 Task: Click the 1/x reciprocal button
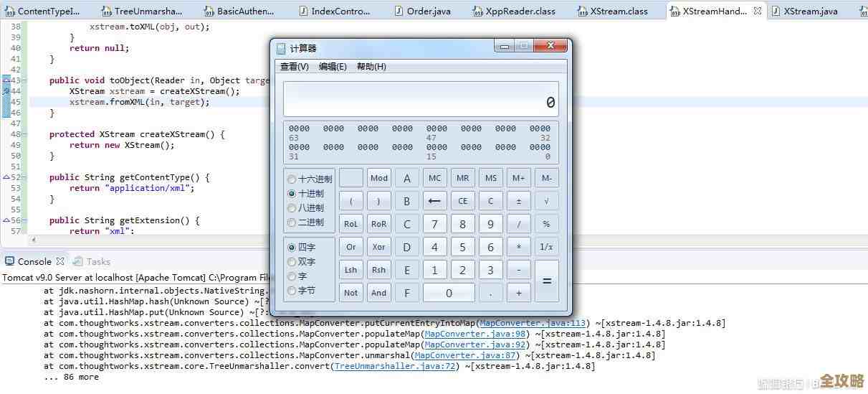click(x=546, y=247)
